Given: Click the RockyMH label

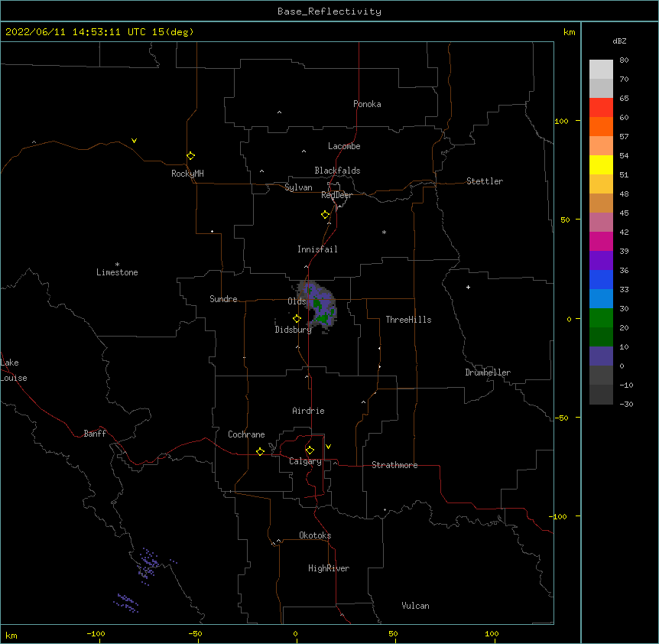Looking at the screenshot, I should 187,174.
